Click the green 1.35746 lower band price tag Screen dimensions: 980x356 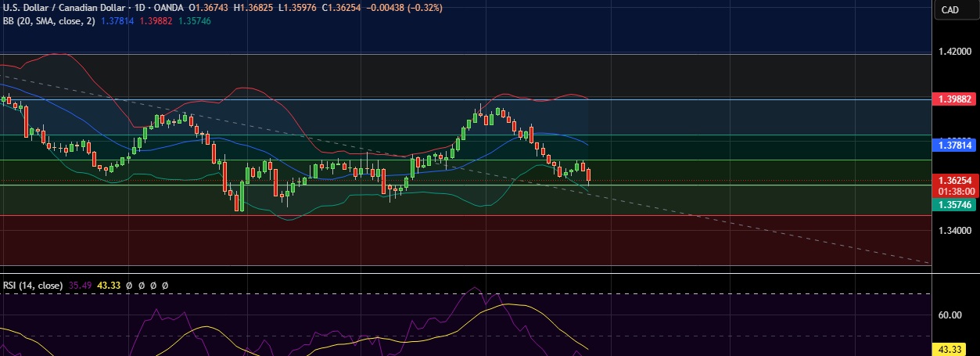954,204
